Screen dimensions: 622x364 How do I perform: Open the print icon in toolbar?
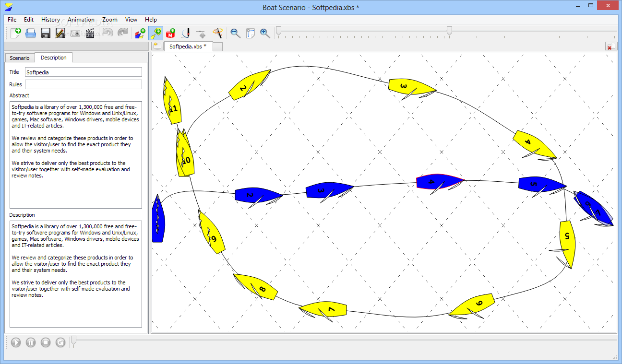coord(31,33)
